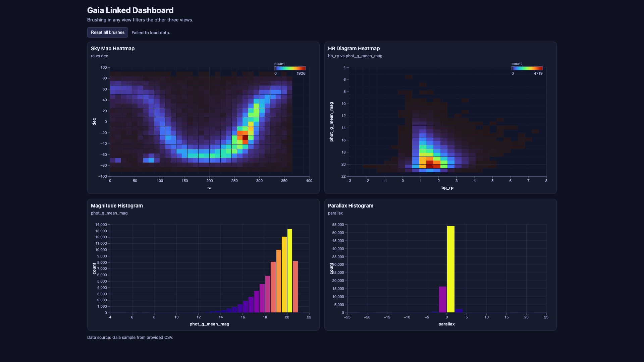
Task: Click the 'ra vs dec' subtitle
Action: pyautogui.click(x=99, y=56)
